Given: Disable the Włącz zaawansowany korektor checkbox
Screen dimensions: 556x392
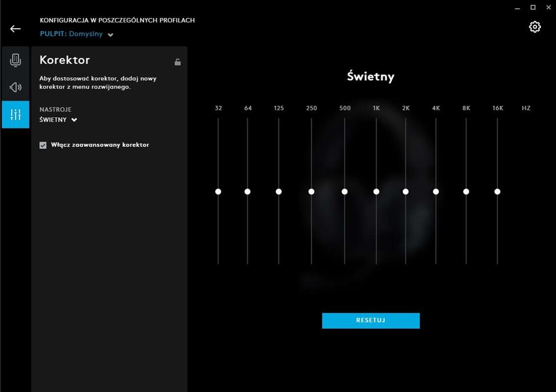Looking at the screenshot, I should (43, 145).
